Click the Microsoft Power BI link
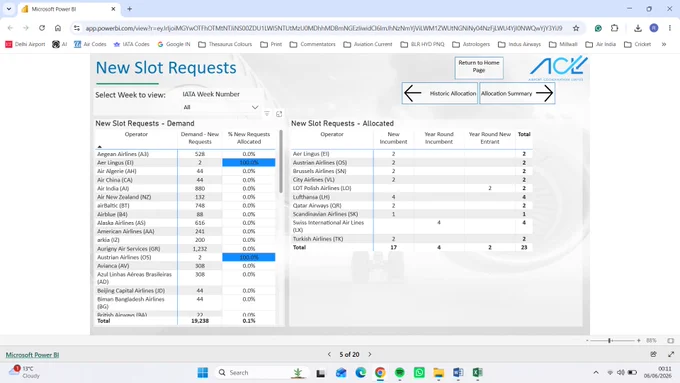 point(32,355)
